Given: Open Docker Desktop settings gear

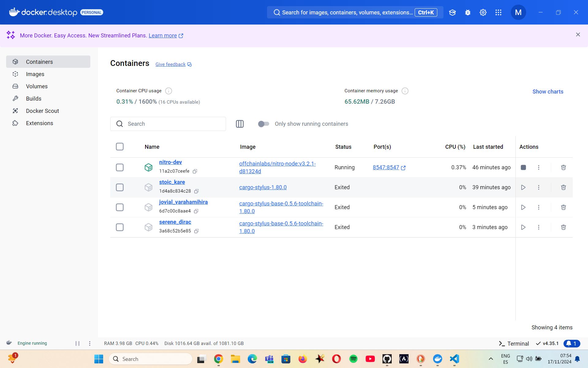Looking at the screenshot, I should 483,13.
